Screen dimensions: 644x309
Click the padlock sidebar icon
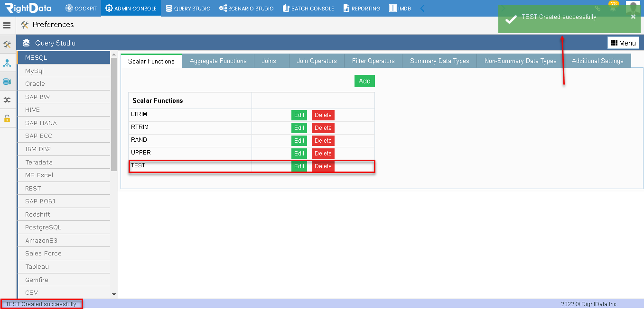tap(7, 118)
